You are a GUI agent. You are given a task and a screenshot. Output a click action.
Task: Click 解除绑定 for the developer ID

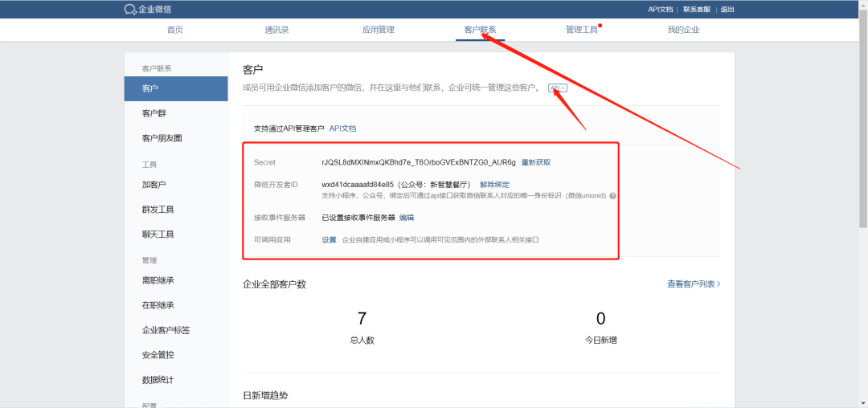click(x=494, y=185)
